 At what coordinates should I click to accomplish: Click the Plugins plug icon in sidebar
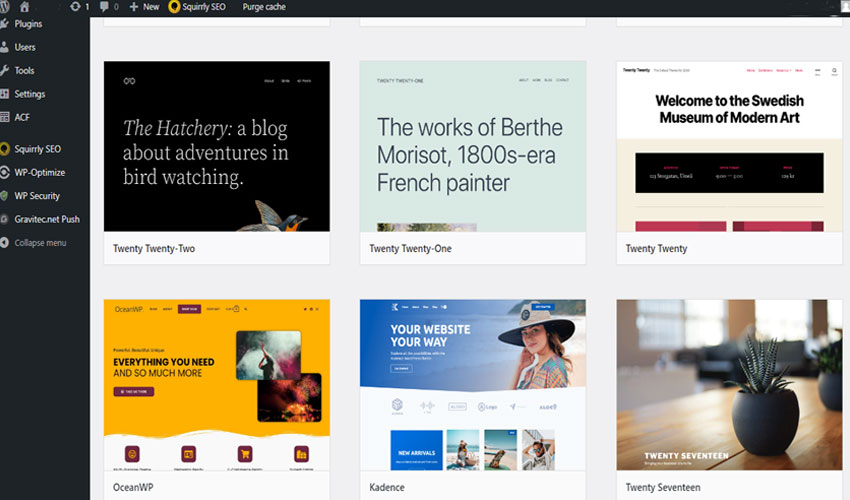pos(4,24)
